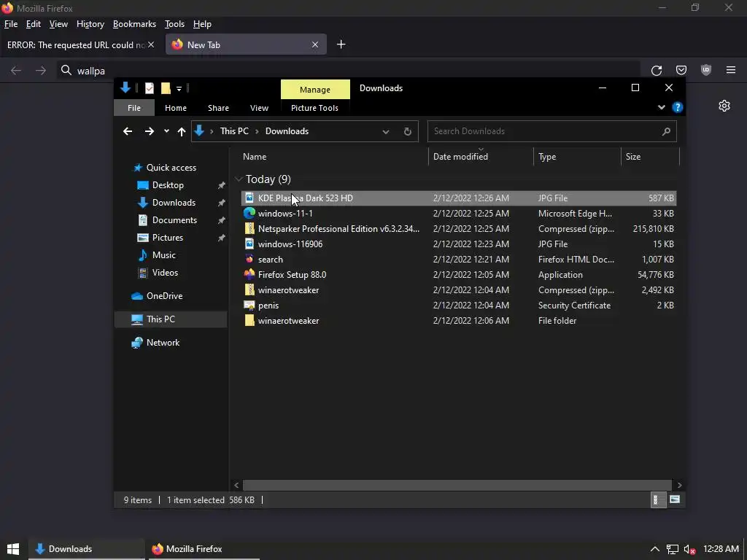Open the address bar history dropdown
Screen dimensions: 747x560
(x=385, y=132)
